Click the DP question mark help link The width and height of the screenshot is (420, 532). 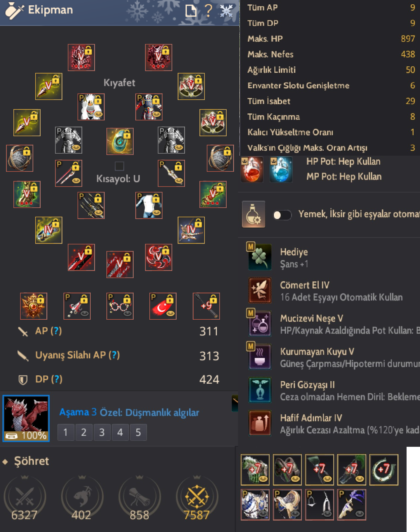click(57, 379)
